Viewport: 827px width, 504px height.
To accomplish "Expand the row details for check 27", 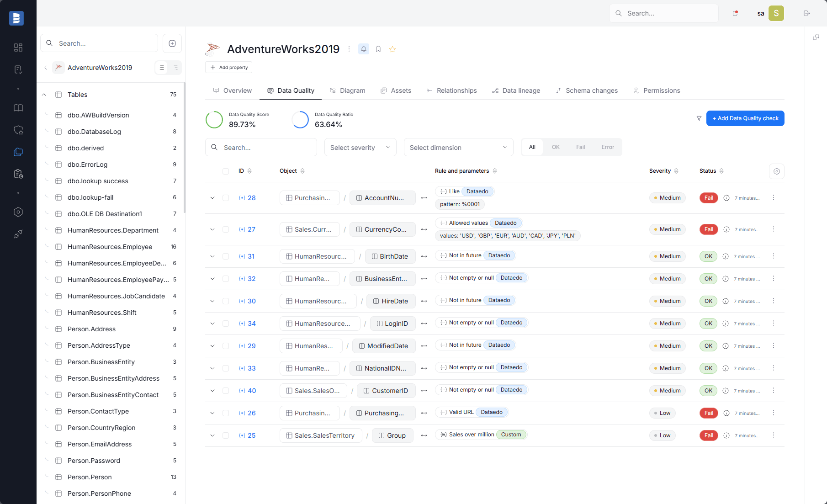I will coord(212,229).
